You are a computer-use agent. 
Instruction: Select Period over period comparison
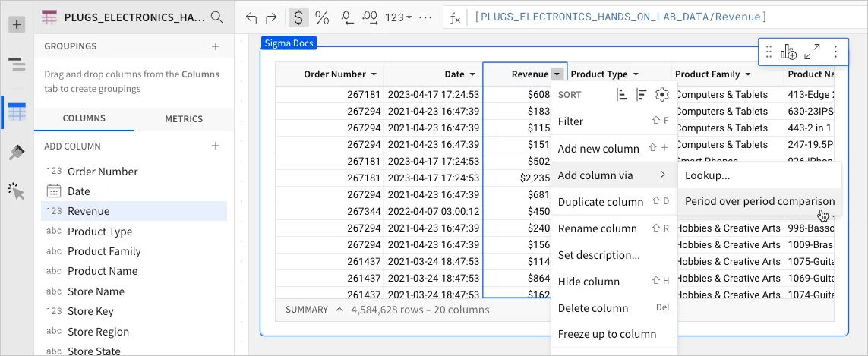759,201
